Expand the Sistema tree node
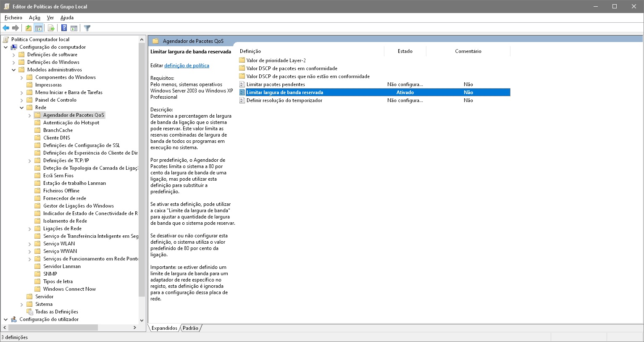The image size is (644, 342). 21,304
